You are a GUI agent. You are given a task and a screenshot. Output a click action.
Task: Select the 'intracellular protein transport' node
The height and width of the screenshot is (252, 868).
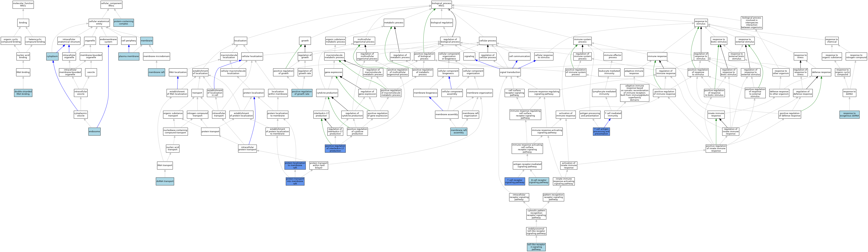(247, 148)
